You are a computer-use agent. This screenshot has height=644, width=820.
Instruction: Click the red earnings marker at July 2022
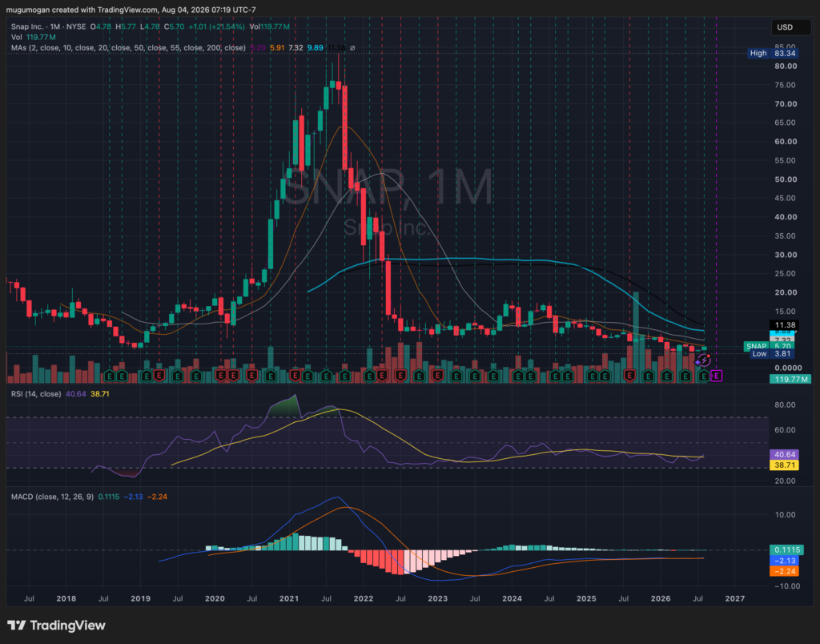401,376
